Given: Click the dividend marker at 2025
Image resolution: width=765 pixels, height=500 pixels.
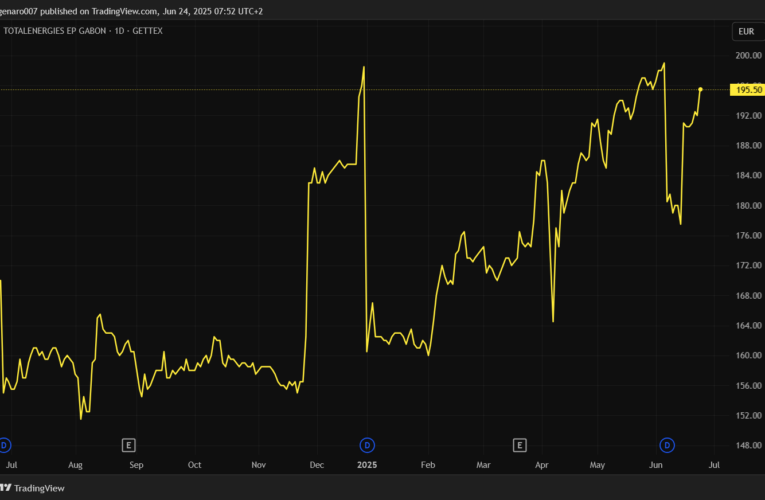Looking at the screenshot, I should click(x=367, y=445).
